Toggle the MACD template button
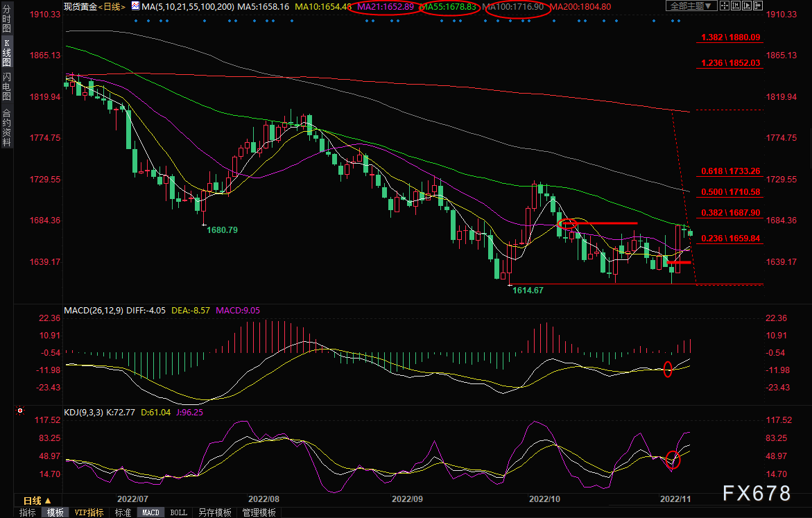The width and height of the screenshot is (812, 518). tap(150, 512)
